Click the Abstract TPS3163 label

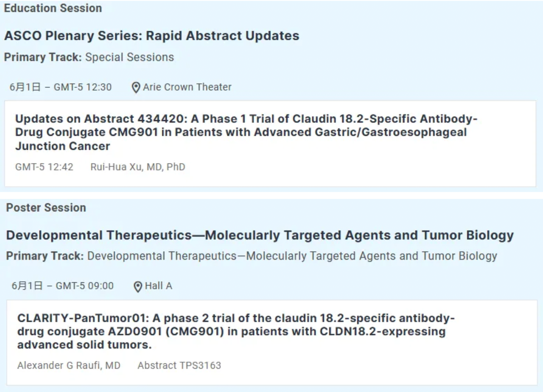[179, 365]
